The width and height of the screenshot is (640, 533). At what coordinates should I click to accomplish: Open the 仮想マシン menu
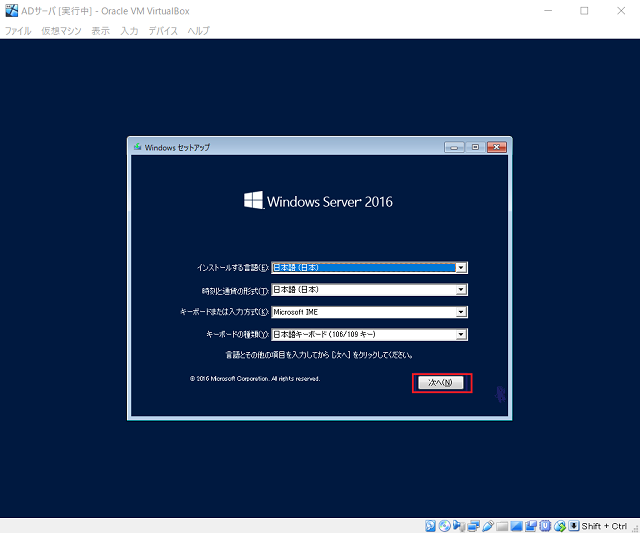point(61,31)
